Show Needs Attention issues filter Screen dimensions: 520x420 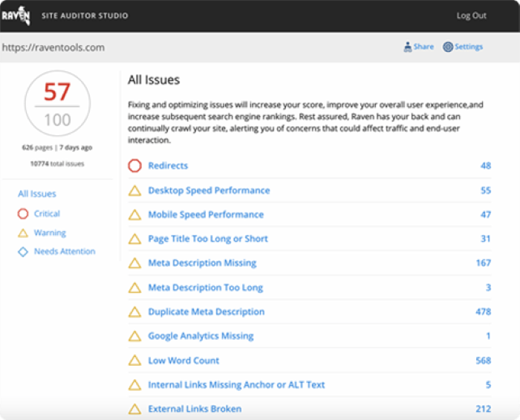tap(65, 251)
